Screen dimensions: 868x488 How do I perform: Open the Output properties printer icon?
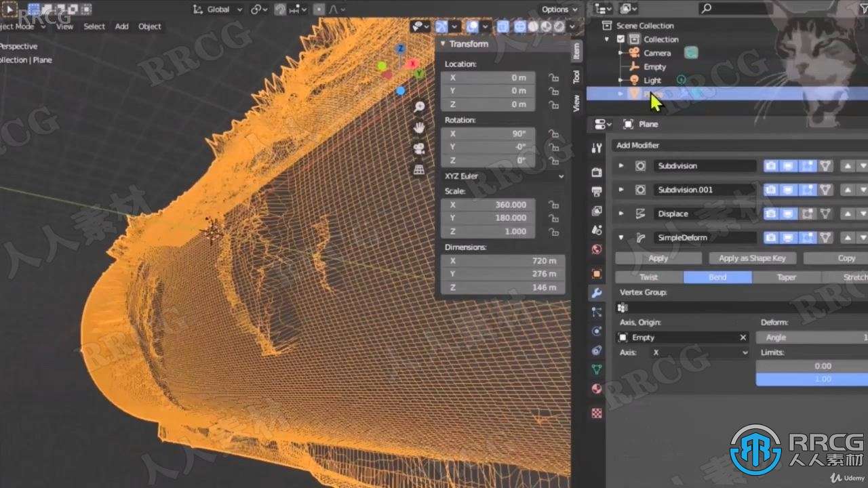click(x=597, y=191)
